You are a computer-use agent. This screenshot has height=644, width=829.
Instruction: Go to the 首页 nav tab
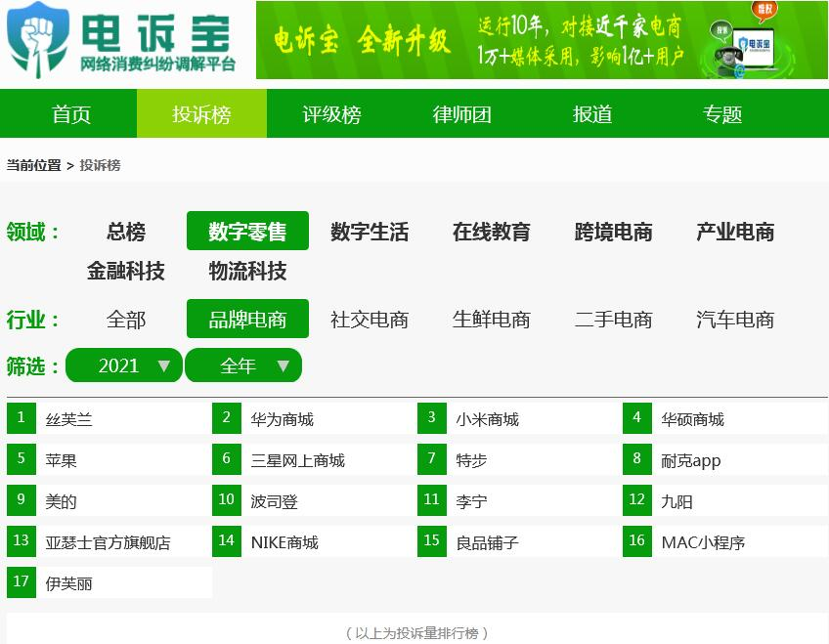point(71,113)
